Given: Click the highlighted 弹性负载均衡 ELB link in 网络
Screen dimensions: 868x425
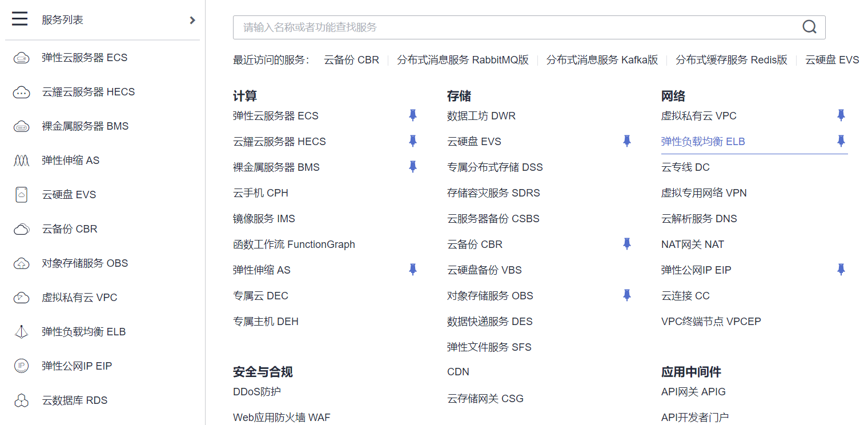Looking at the screenshot, I should pyautogui.click(x=703, y=142).
